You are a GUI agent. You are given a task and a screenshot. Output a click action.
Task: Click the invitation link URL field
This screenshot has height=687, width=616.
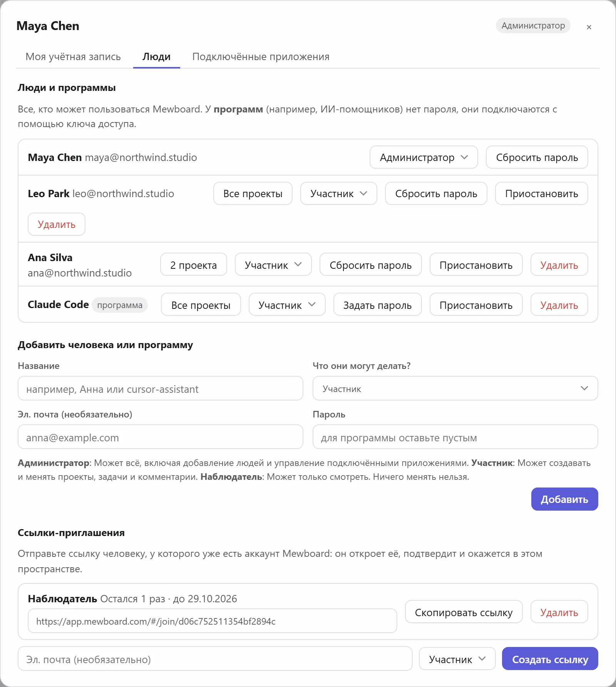click(212, 621)
